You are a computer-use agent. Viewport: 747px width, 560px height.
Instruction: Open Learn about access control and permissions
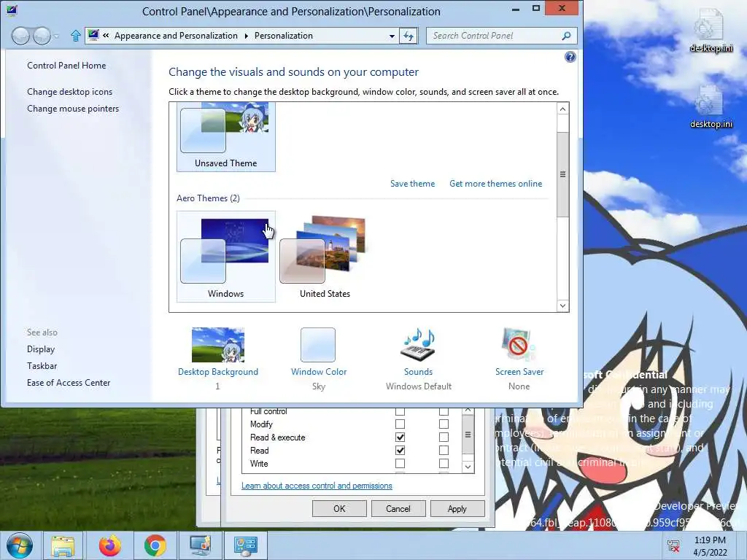317,486
